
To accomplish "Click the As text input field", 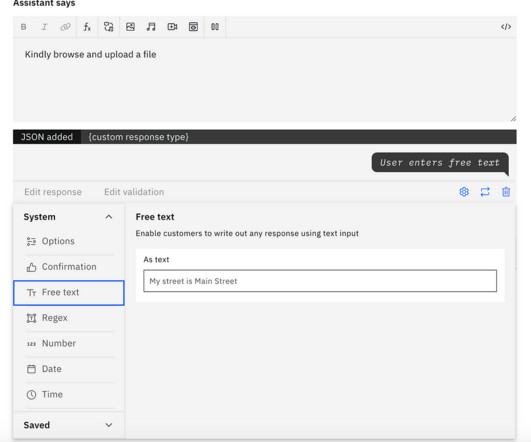I will click(320, 281).
